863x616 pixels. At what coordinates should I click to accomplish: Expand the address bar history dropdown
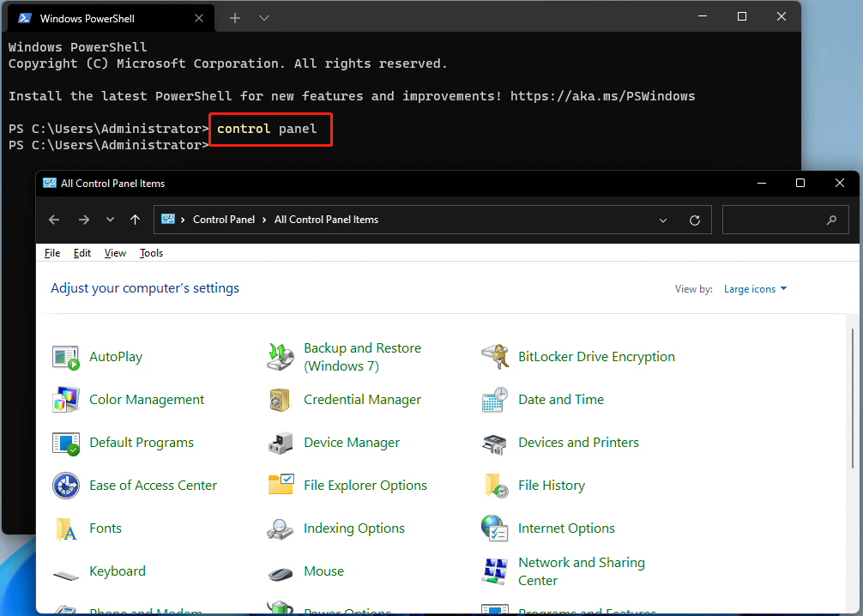click(662, 220)
